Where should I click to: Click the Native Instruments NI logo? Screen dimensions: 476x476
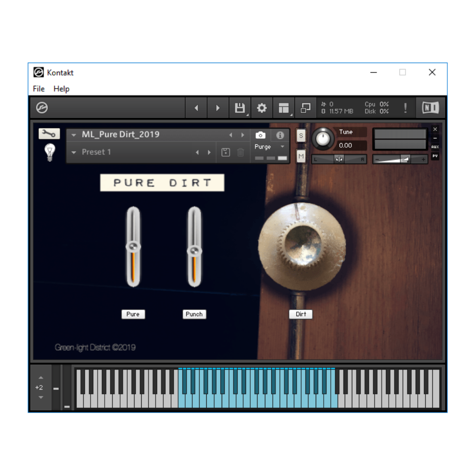pos(430,108)
